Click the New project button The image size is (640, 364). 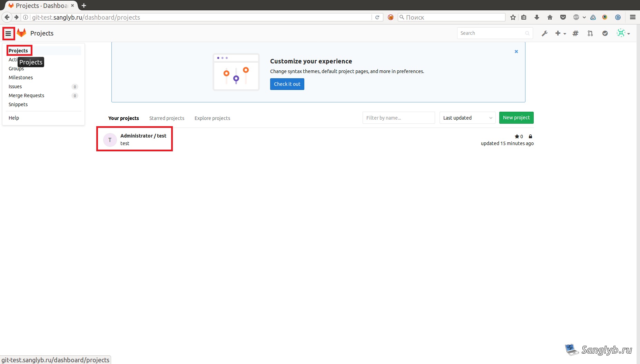tap(516, 118)
